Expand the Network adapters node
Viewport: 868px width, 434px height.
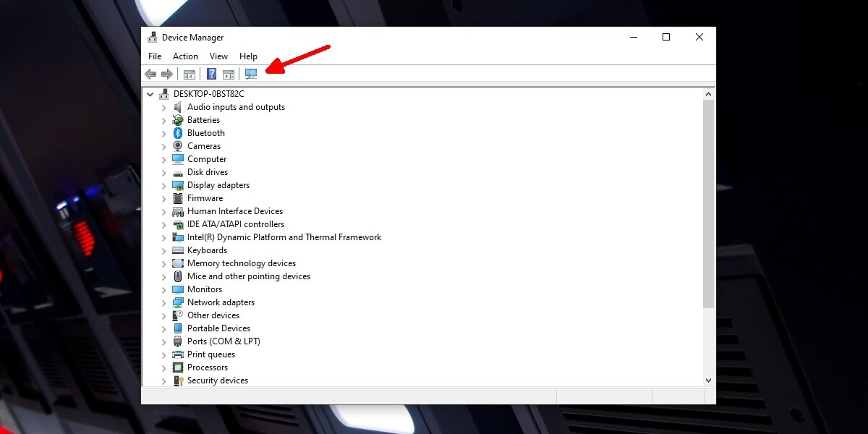pos(163,302)
